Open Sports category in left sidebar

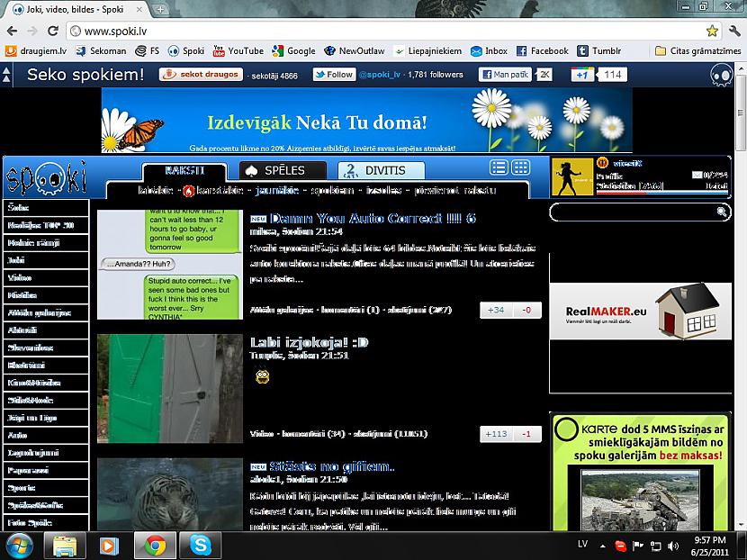pyautogui.click(x=46, y=488)
